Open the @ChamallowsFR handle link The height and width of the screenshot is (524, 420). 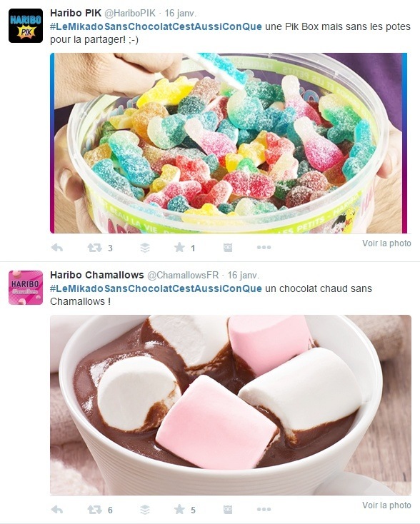(x=183, y=276)
